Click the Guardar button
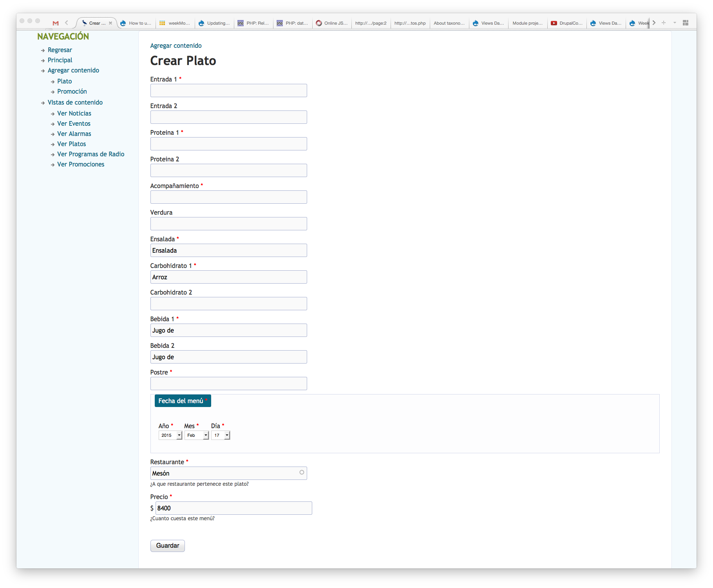Viewport: 713px width, 588px height. (x=168, y=546)
